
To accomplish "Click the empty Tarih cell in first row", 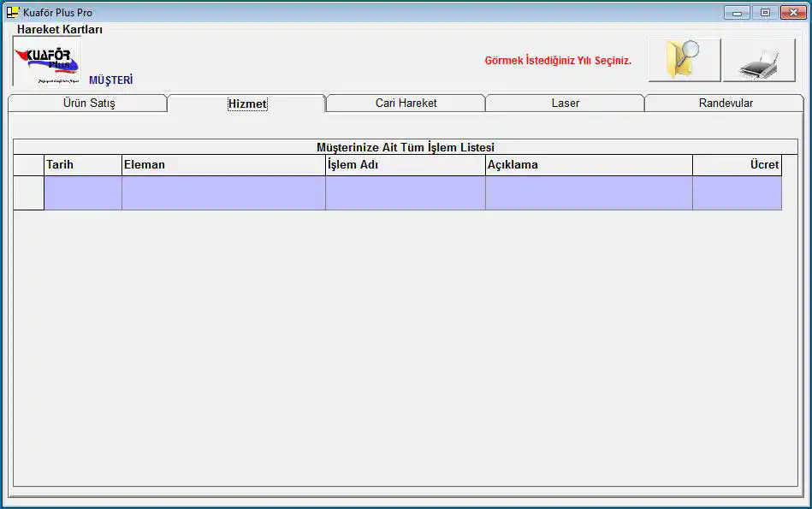I will click(82, 193).
